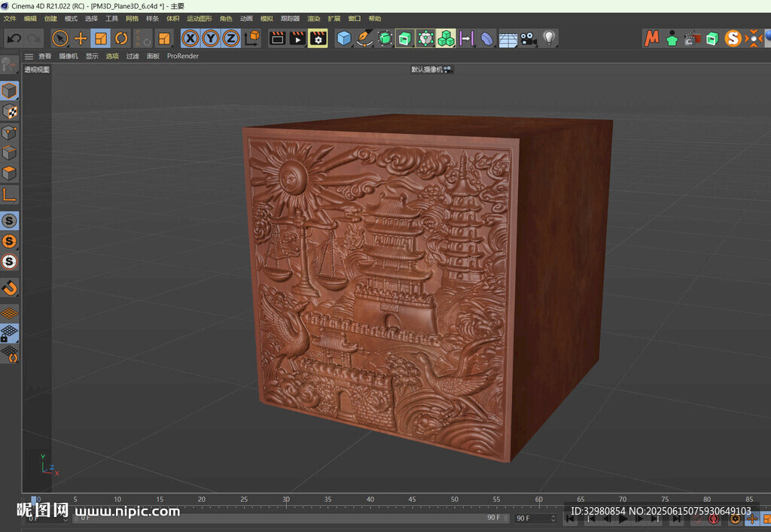Open the Pen spline tools menu
Screen dimensions: 771x532
pyautogui.click(x=364, y=38)
